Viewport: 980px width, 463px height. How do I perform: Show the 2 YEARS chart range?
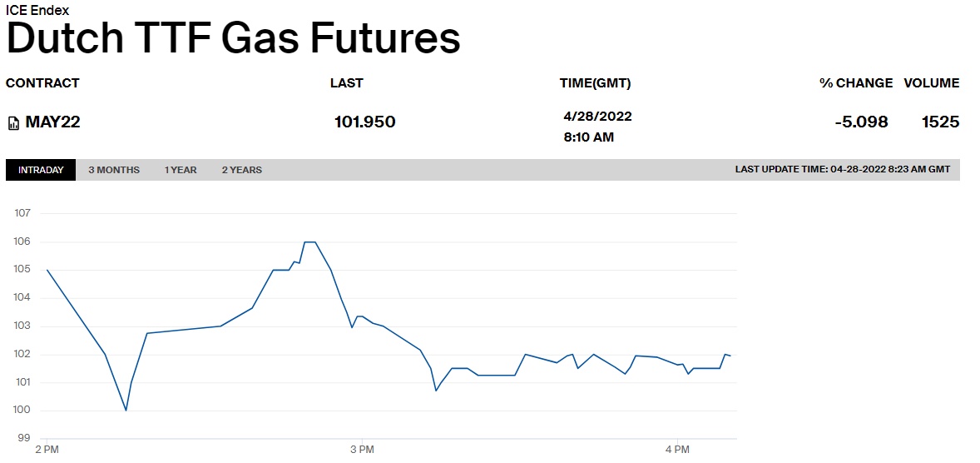(x=241, y=170)
